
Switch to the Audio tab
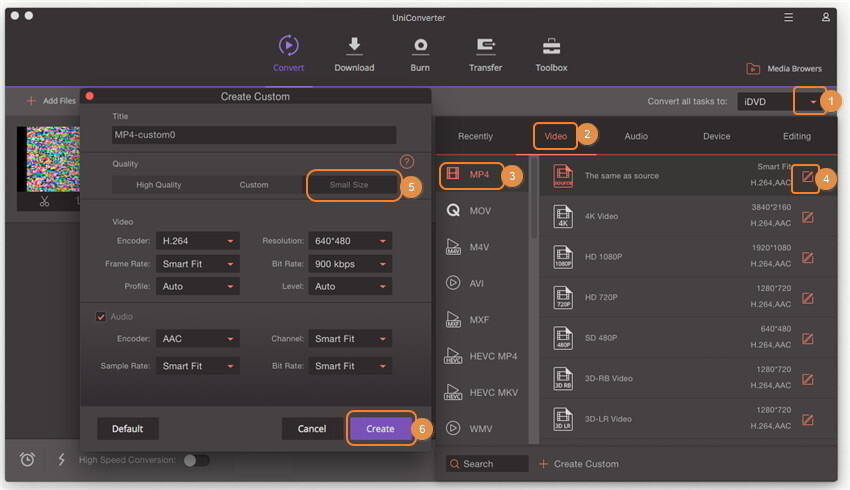(x=636, y=136)
